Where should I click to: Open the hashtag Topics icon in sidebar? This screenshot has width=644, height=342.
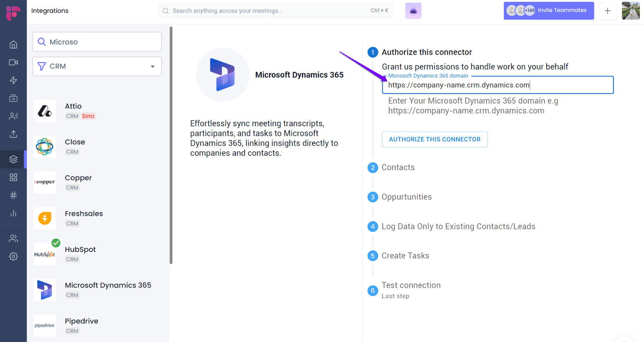point(13,195)
